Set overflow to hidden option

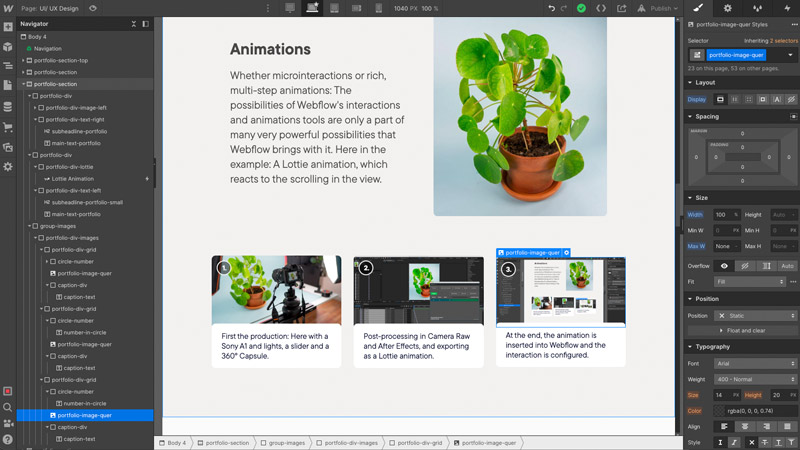coord(745,266)
